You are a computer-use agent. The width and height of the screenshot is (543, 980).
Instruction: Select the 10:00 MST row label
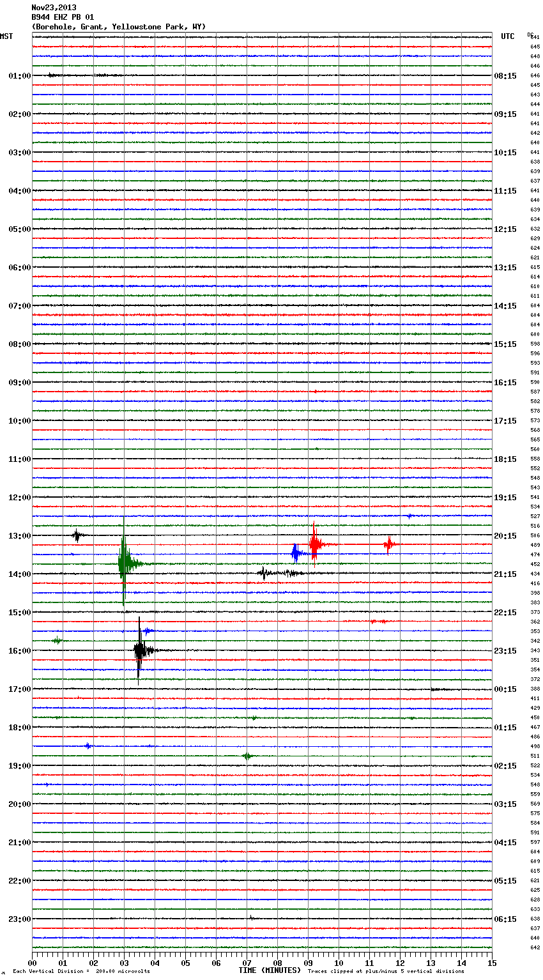[x=19, y=421]
